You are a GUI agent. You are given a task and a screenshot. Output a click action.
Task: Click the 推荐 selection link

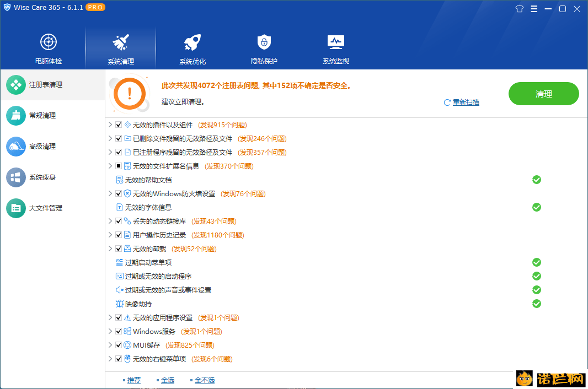tap(134, 380)
